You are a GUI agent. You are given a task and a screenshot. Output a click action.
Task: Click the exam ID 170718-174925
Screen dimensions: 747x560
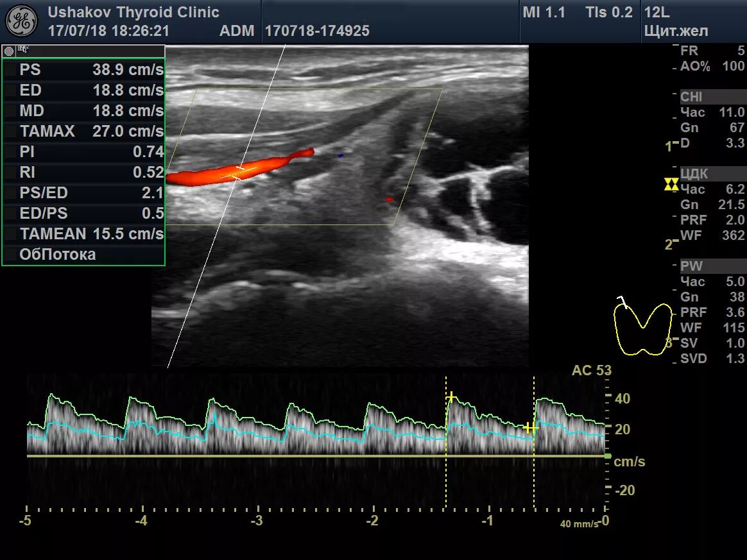[x=317, y=31]
